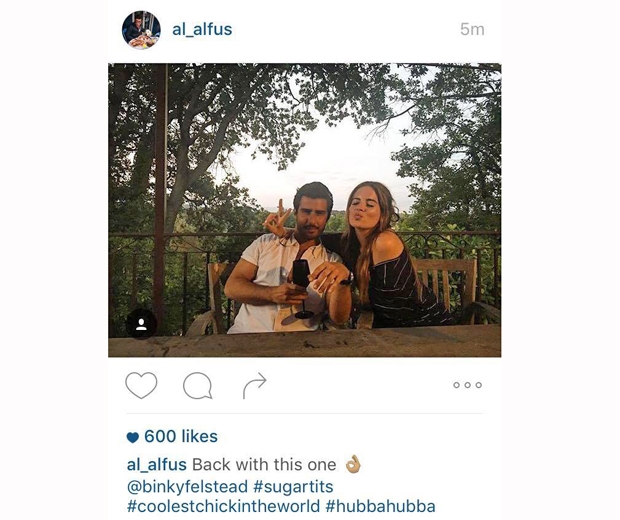This screenshot has height=520, width=620.
Task: Show tagged people icon on photo
Action: pos(141,324)
